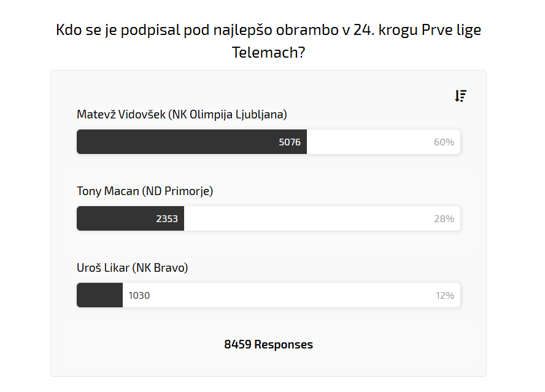The height and width of the screenshot is (392, 545).
Task: Click the poll question heading text
Action: click(268, 40)
